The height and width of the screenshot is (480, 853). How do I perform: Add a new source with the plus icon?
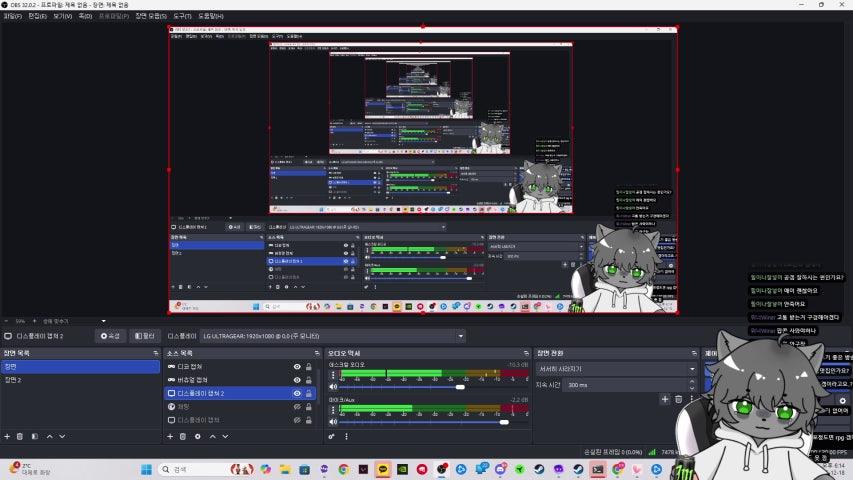click(x=169, y=436)
